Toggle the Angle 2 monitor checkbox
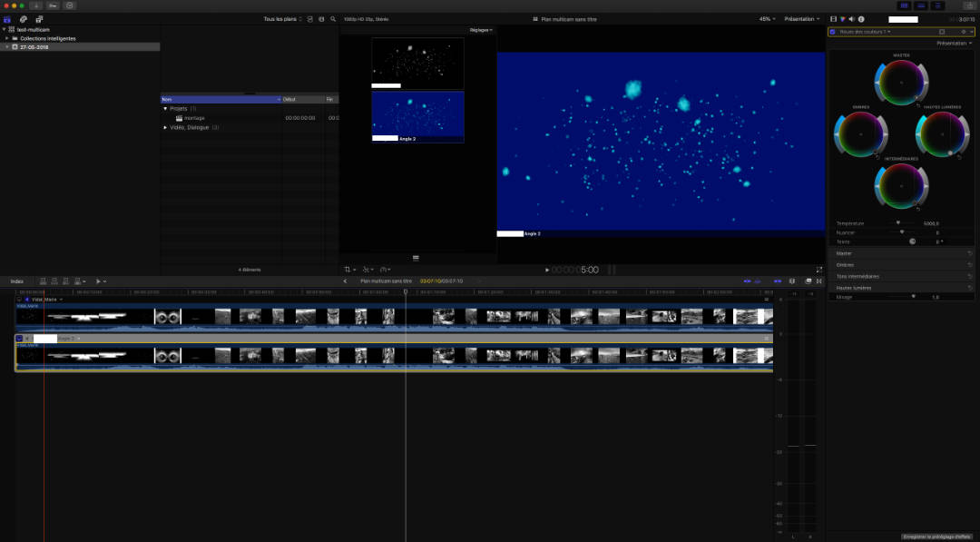 (19, 339)
